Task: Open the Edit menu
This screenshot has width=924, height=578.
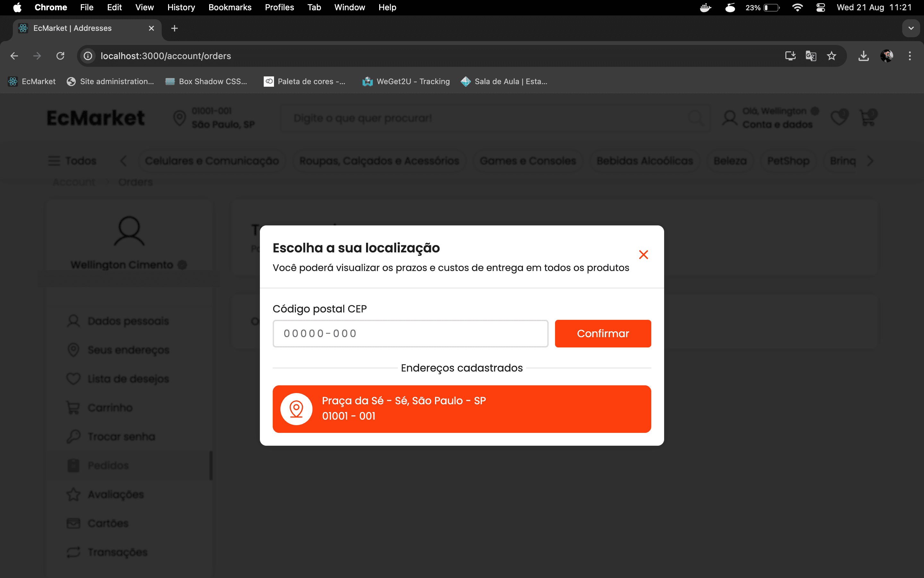Action: pos(114,8)
